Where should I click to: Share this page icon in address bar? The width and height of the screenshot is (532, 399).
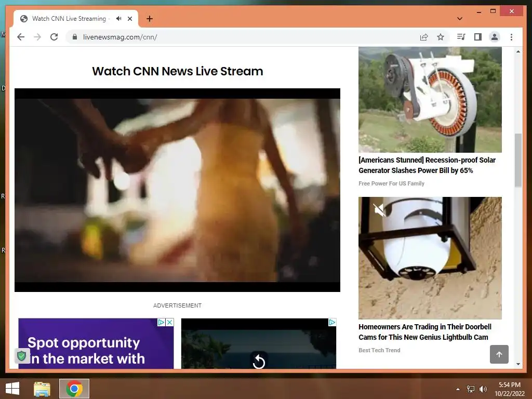tap(424, 37)
